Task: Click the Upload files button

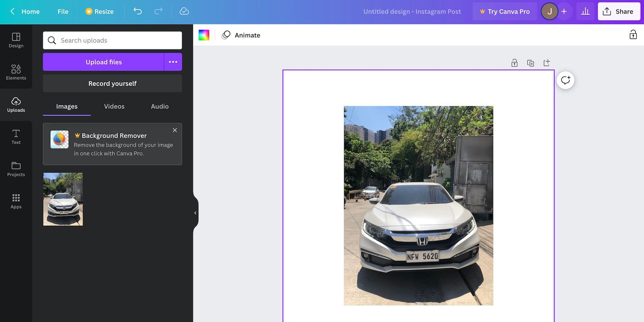Action: (103, 62)
